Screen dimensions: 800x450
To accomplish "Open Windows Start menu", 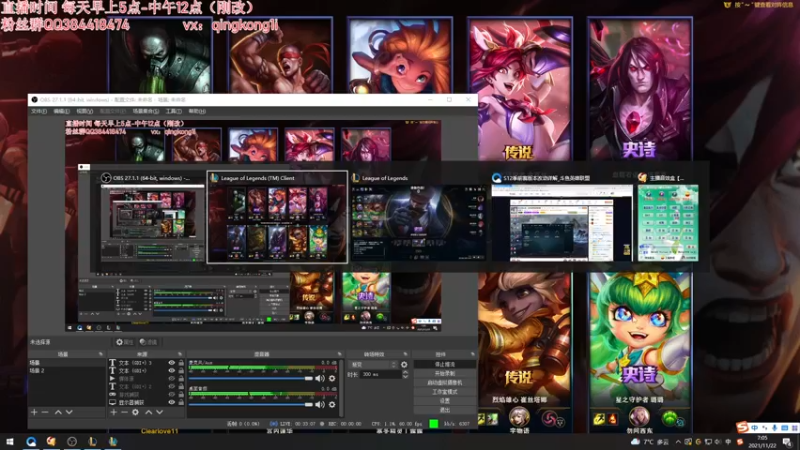I will click(x=10, y=442).
